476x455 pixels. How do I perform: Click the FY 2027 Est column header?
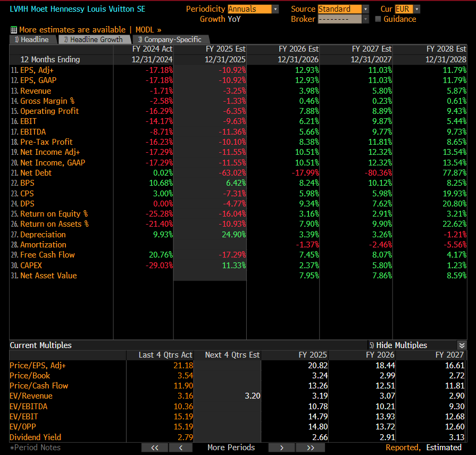click(372, 49)
